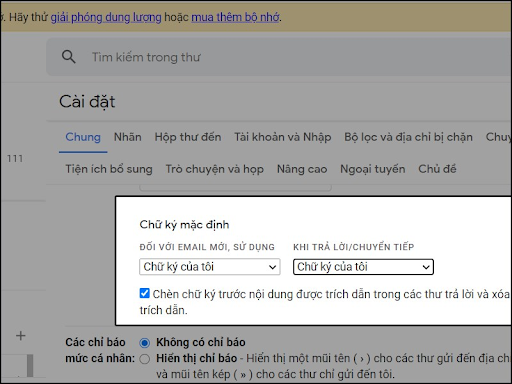Click the 'Chữ ký mặc định' label
512x384 pixels.
(184, 225)
